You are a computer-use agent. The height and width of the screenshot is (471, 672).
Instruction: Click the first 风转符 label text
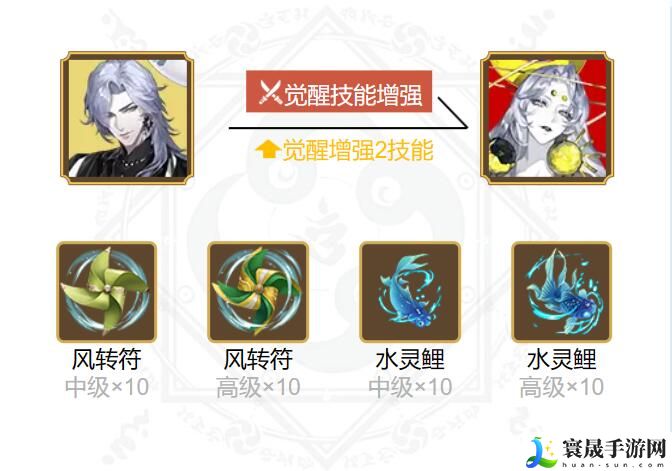pos(107,359)
